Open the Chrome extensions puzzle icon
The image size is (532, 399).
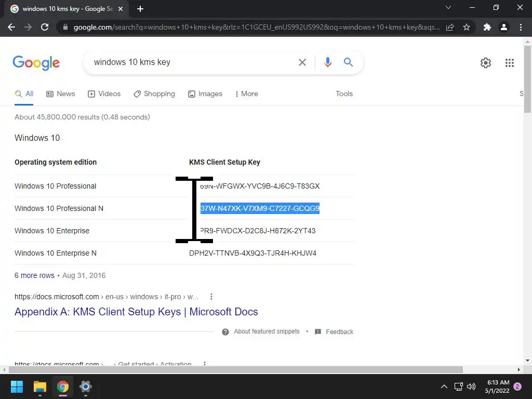[487, 27]
